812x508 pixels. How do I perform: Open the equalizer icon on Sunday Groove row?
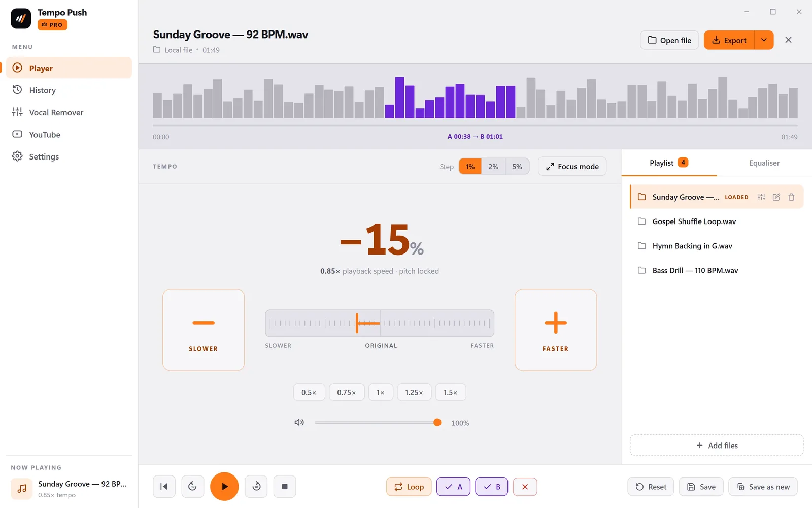click(761, 197)
